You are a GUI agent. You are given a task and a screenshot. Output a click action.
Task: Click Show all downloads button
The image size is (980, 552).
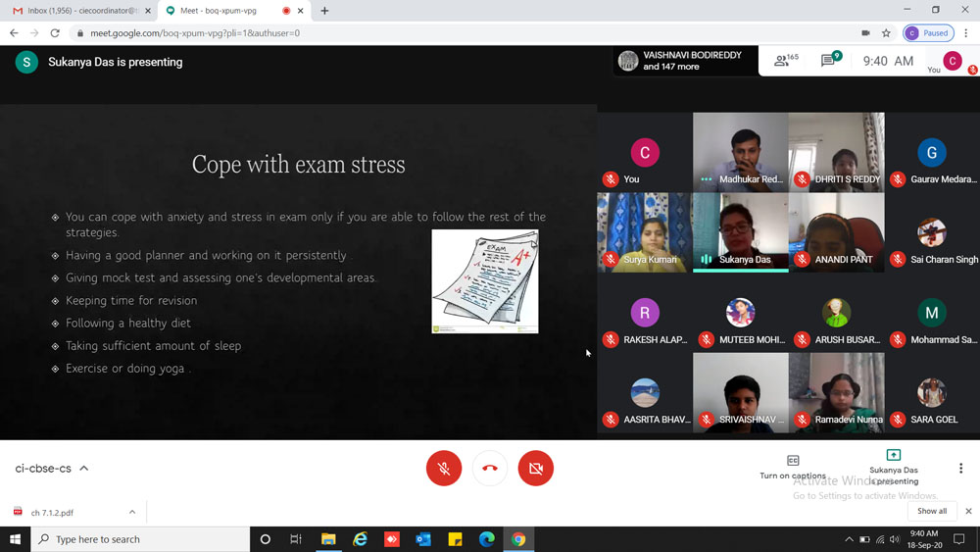coord(932,511)
